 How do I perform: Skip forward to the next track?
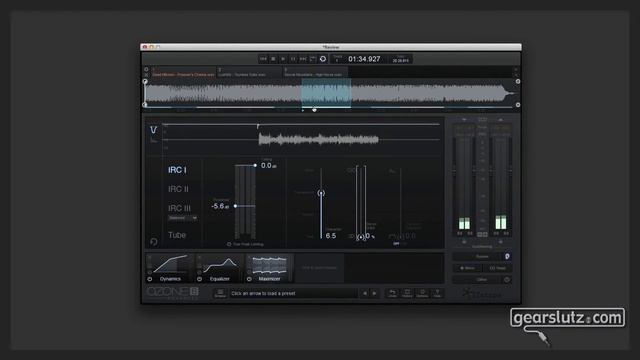pos(303,59)
